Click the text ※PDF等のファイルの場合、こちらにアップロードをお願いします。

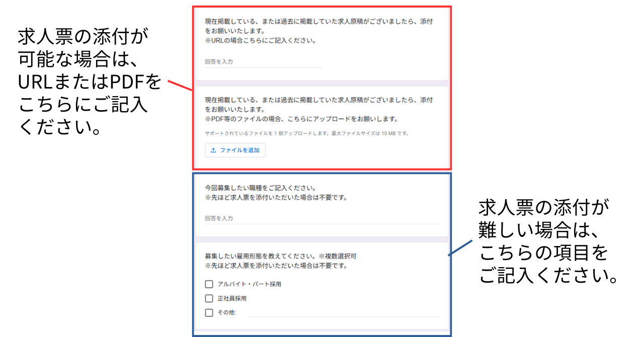[x=301, y=119]
